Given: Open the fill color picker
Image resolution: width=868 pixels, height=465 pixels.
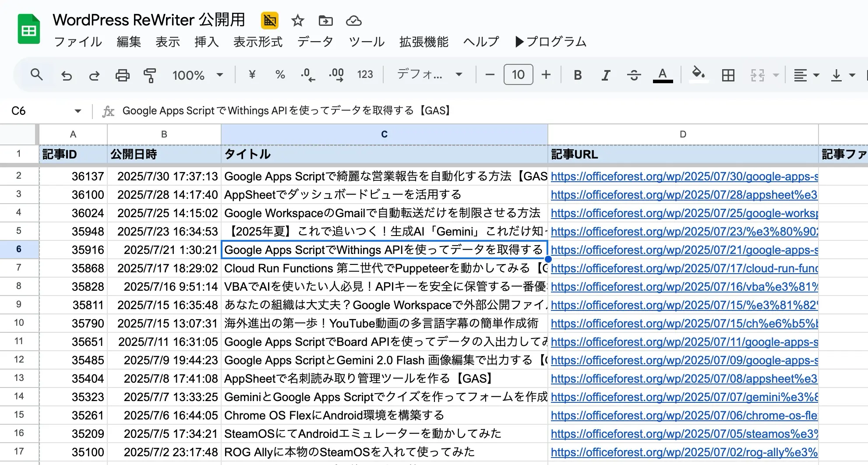Looking at the screenshot, I should coord(699,74).
